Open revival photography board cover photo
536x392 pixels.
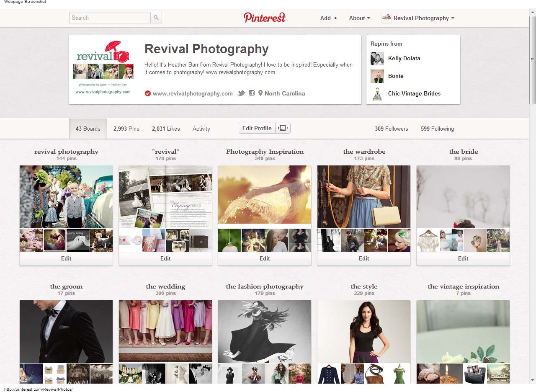click(66, 197)
